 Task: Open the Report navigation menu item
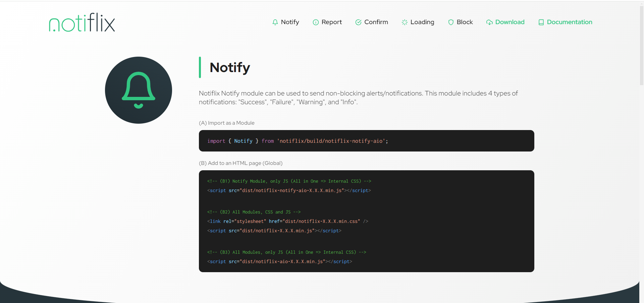pos(331,22)
